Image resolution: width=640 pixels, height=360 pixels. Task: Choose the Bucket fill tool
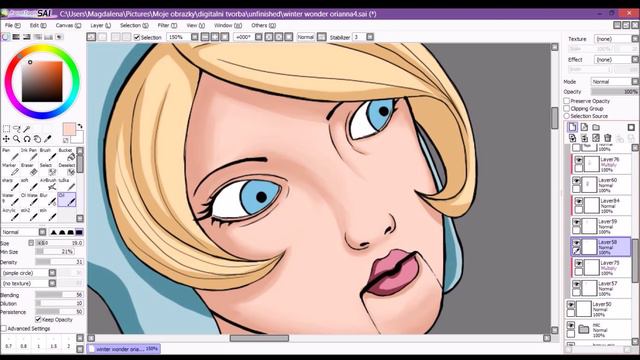point(67,155)
